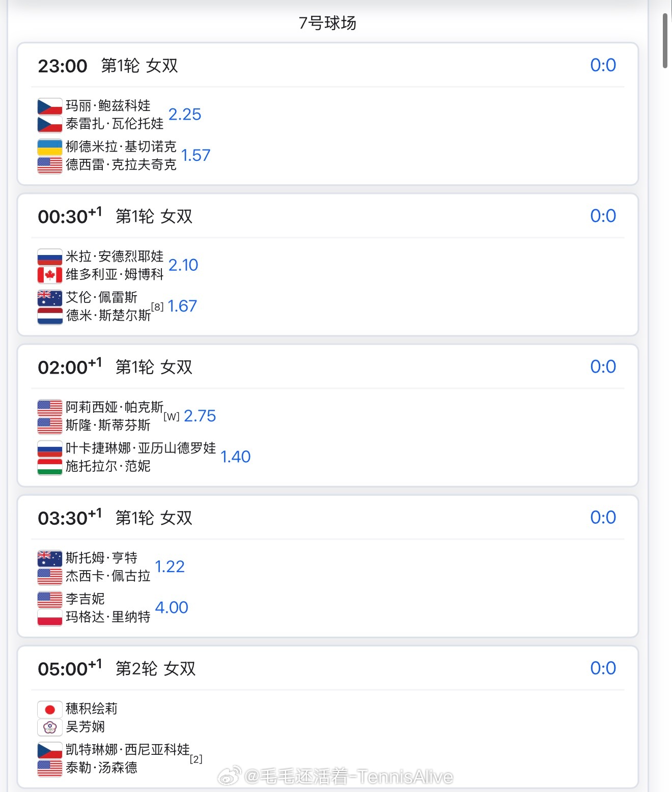Click the Weibo logo in watermark
This screenshot has height=792, width=672.
tap(229, 776)
